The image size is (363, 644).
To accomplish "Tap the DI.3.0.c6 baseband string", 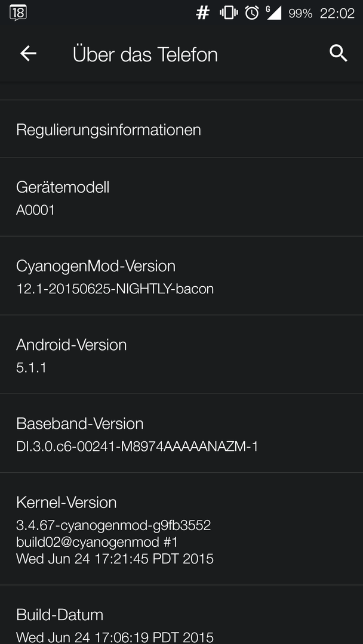I will tap(137, 447).
